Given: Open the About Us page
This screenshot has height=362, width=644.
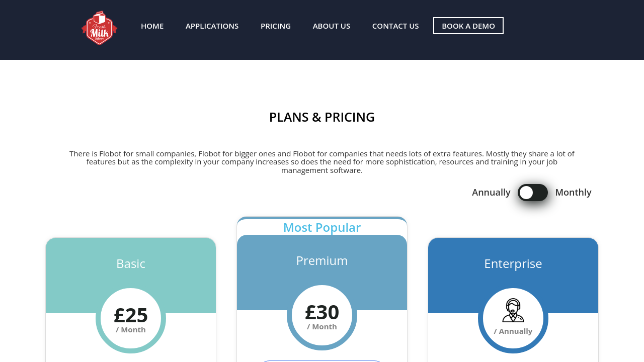Looking at the screenshot, I should tap(331, 26).
